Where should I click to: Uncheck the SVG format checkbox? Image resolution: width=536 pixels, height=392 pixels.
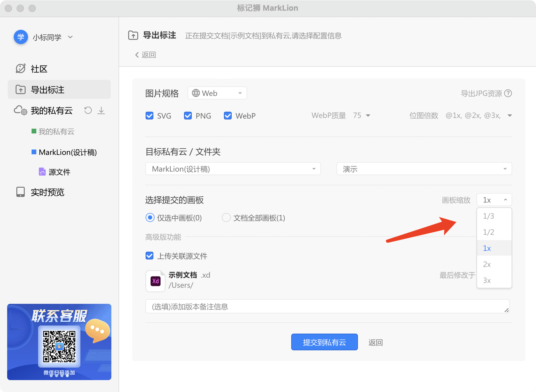click(149, 116)
